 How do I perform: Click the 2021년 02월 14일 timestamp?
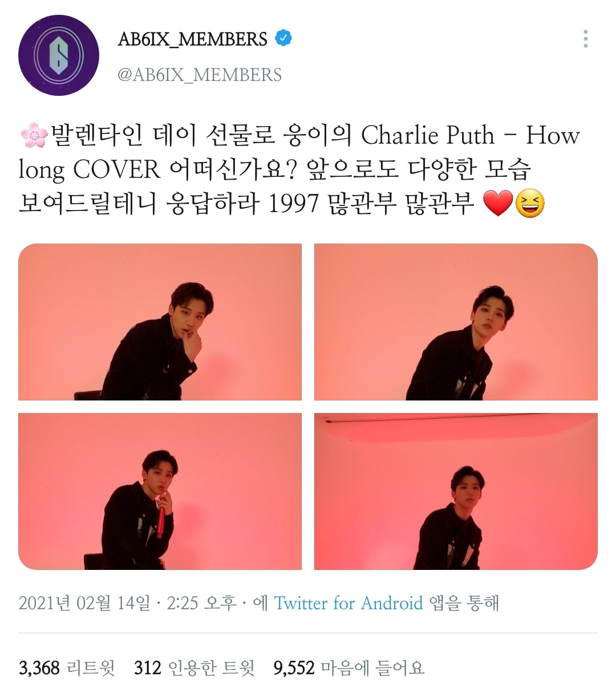point(84,603)
